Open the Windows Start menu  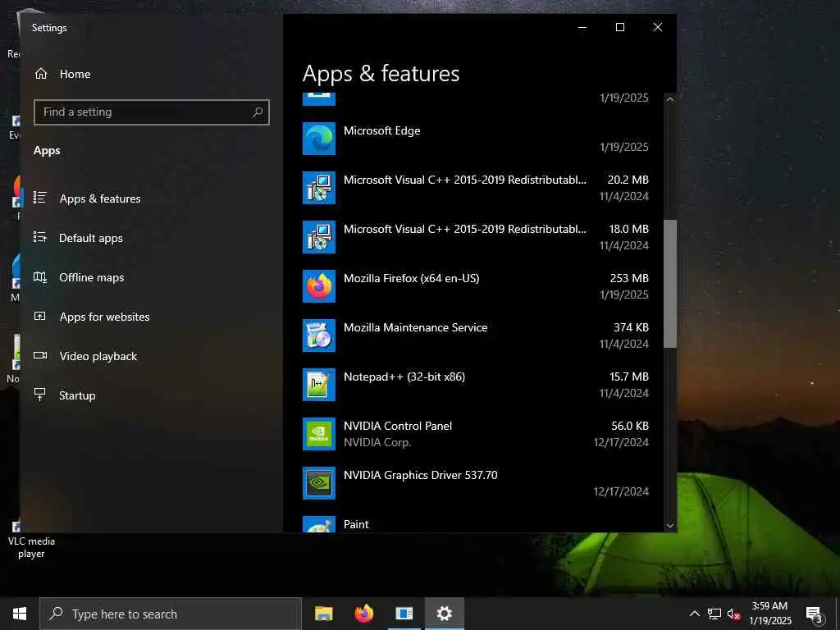(20, 614)
